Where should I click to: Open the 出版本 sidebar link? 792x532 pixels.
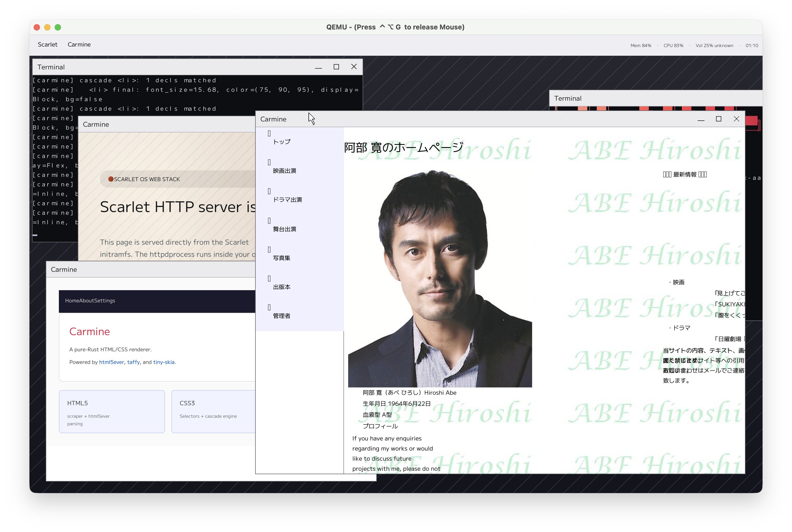(282, 287)
